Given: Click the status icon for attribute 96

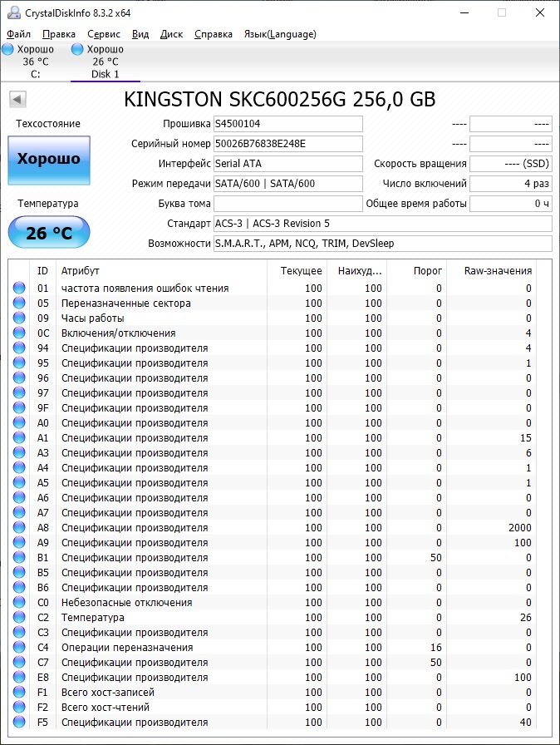Looking at the screenshot, I should click(x=19, y=377).
